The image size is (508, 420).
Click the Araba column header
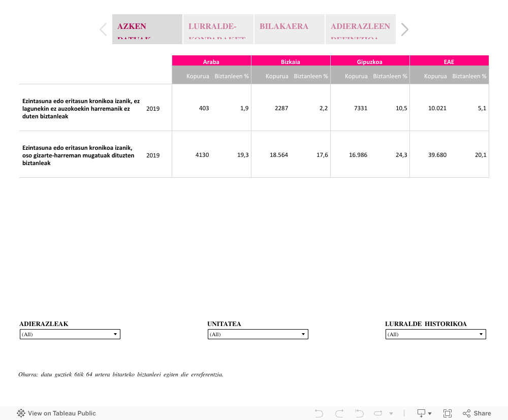(211, 61)
